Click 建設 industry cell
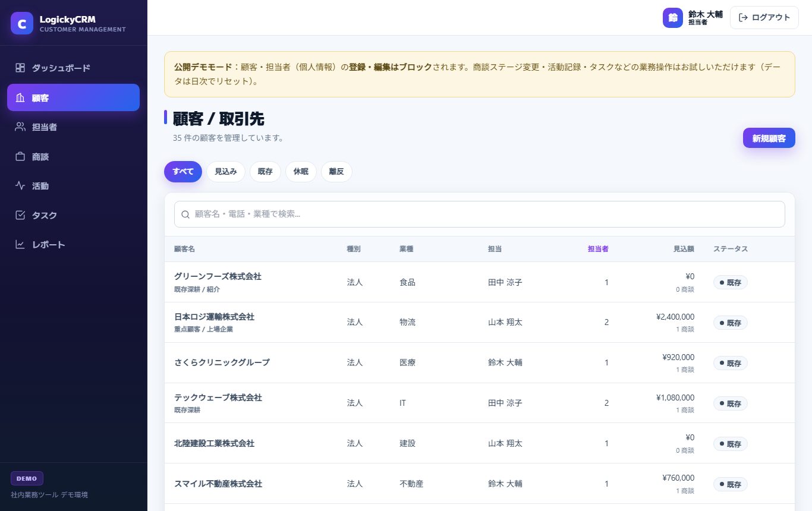This screenshot has height=511, width=812. [x=407, y=443]
